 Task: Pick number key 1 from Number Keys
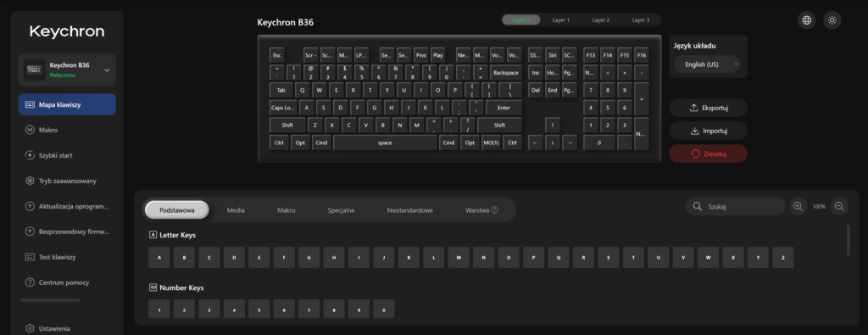point(159,309)
